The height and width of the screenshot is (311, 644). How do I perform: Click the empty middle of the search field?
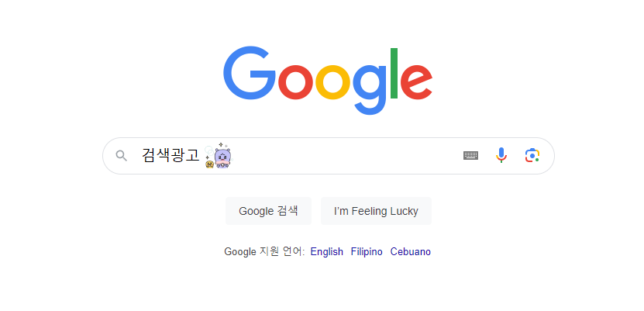click(x=345, y=156)
